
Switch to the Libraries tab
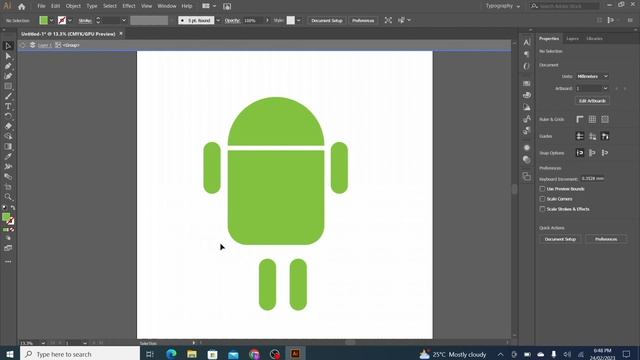pyautogui.click(x=594, y=38)
